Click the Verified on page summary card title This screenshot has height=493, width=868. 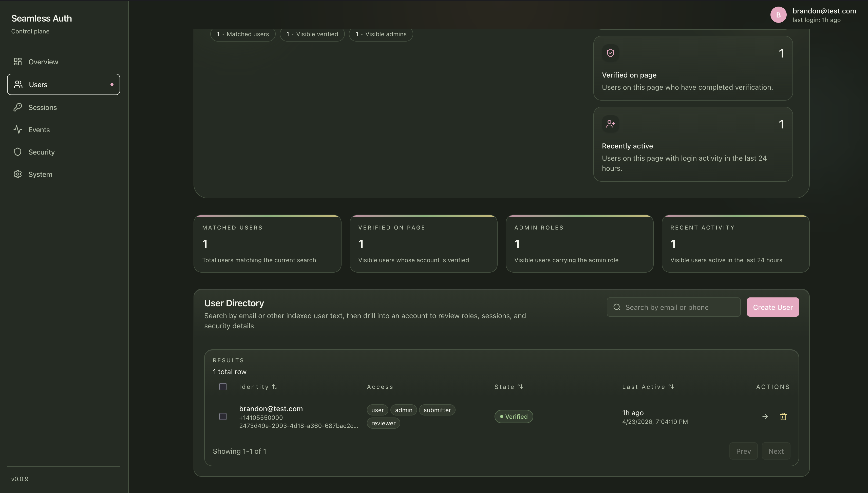(x=629, y=75)
